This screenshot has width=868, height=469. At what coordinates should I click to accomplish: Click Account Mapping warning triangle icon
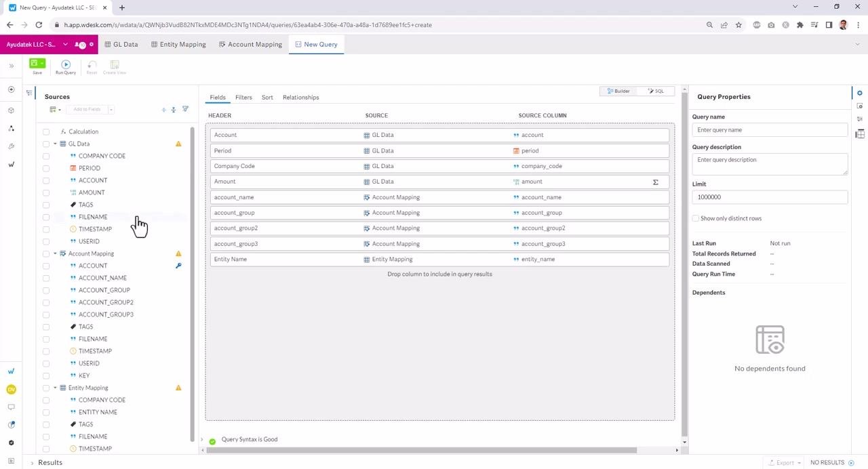coord(178,253)
